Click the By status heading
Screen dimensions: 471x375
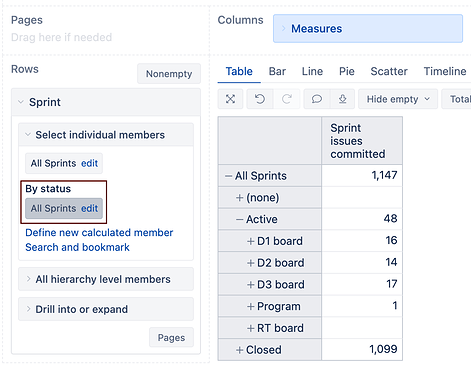point(48,189)
